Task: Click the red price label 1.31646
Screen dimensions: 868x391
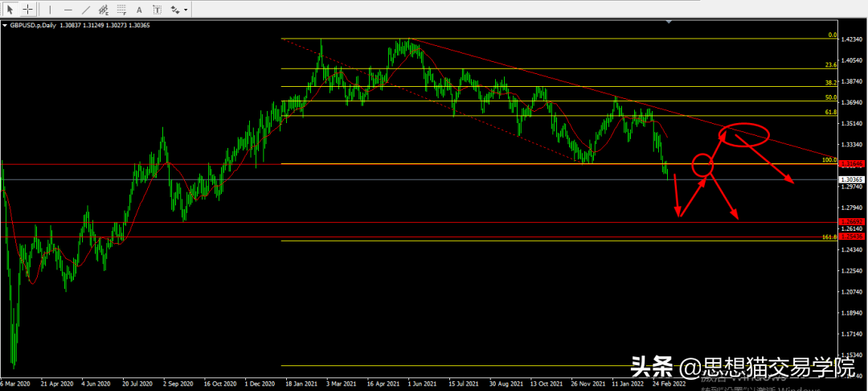Action: click(853, 164)
